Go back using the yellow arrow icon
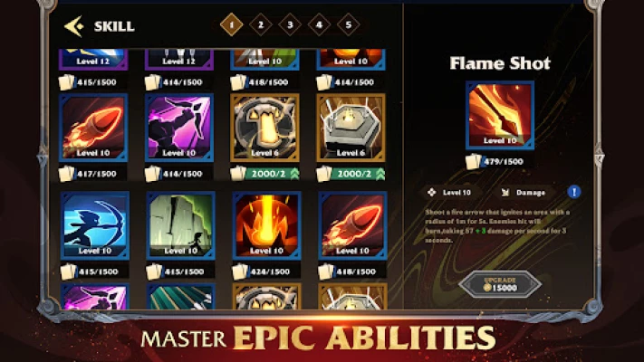The width and height of the screenshot is (644, 362). click(74, 26)
